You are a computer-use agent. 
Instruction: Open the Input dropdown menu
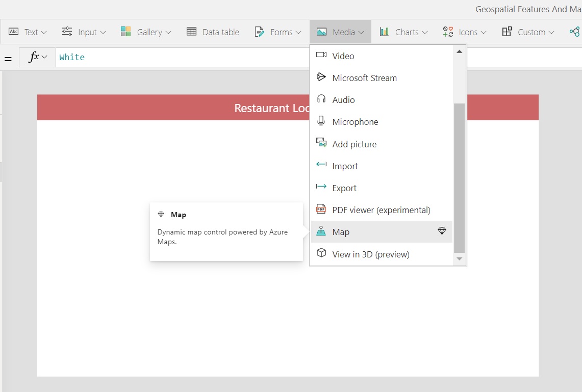84,32
